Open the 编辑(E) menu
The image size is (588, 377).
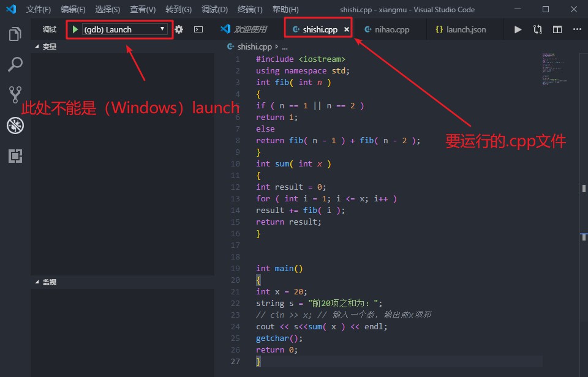pyautogui.click(x=73, y=9)
